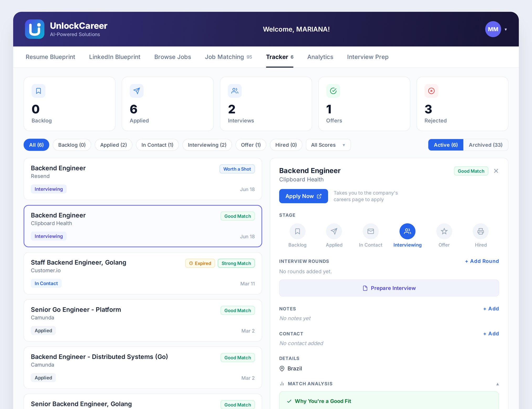The height and width of the screenshot is (409, 532).
Task: Select the All (6) filter chip
Action: (x=36, y=145)
